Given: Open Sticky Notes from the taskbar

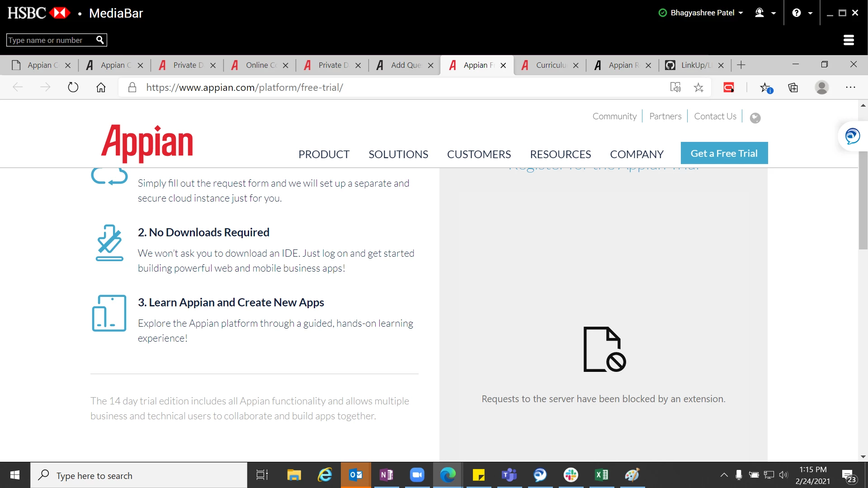Looking at the screenshot, I should (478, 475).
